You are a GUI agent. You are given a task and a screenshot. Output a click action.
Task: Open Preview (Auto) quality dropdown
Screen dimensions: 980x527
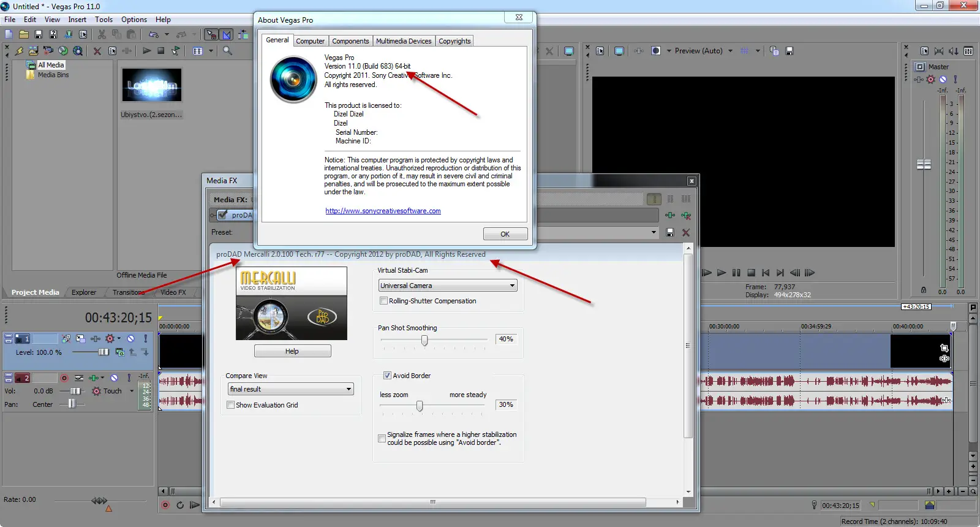click(x=730, y=51)
